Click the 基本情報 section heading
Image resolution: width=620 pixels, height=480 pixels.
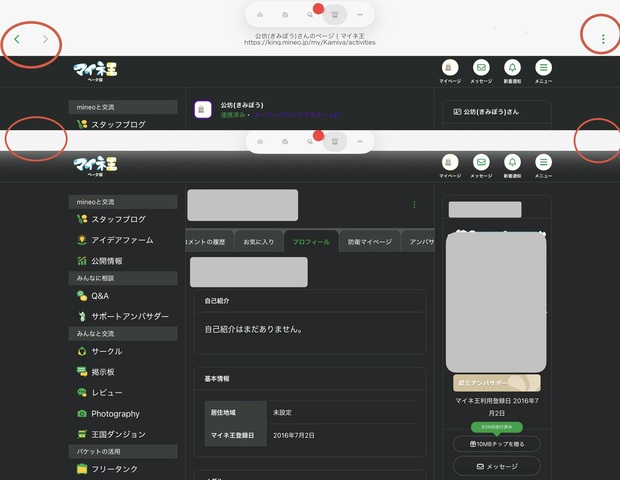(217, 379)
